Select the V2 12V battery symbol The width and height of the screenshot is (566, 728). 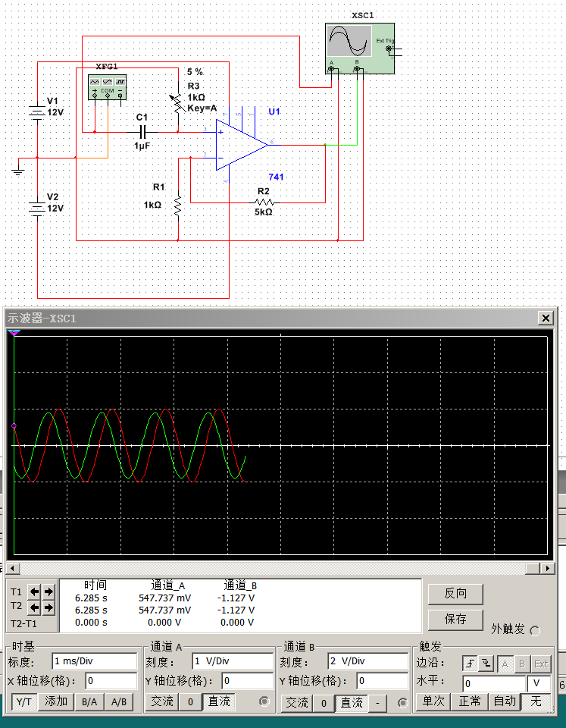37,208
